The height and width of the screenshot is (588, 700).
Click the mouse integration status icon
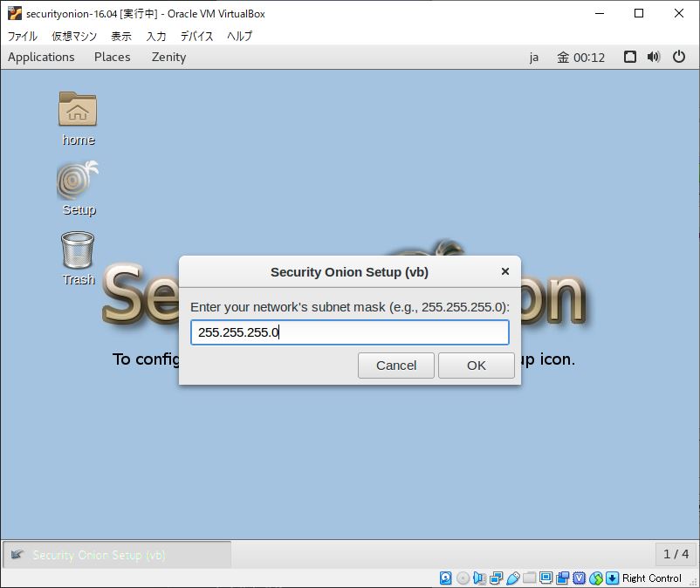click(596, 578)
